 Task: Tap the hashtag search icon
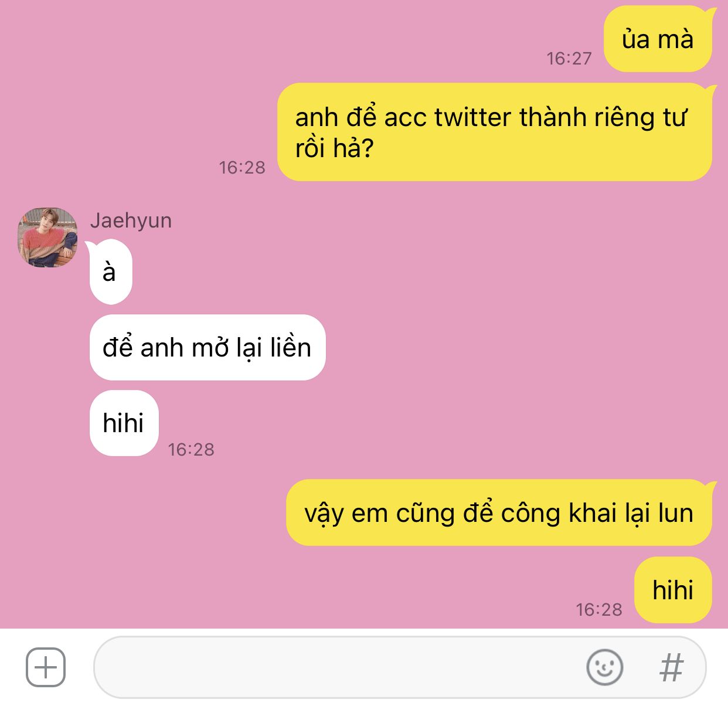(671, 667)
